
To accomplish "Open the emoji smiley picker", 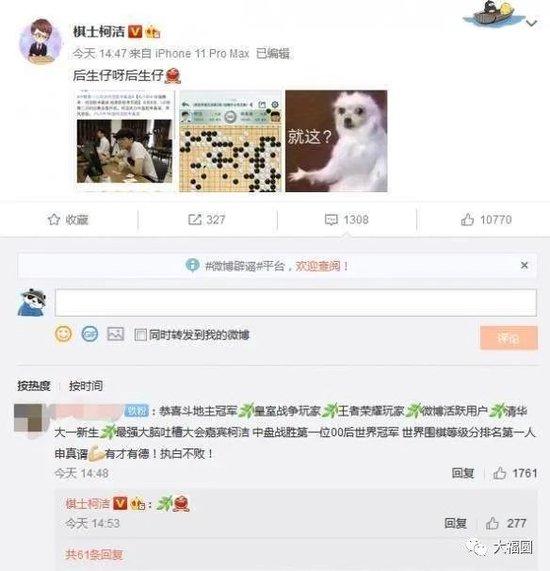I will tap(63, 334).
